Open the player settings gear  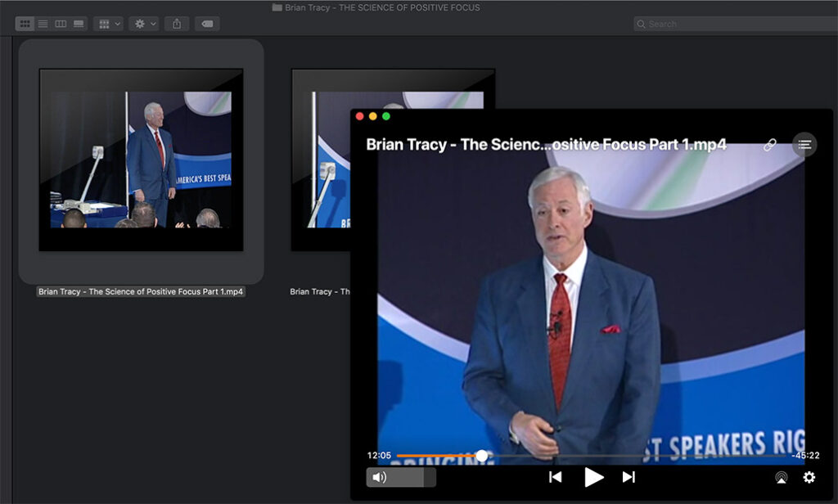(x=809, y=477)
